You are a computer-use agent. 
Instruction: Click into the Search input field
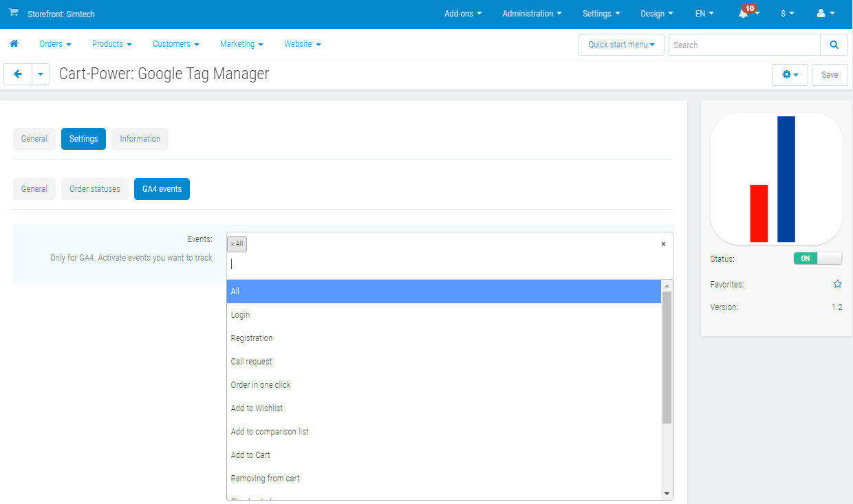(x=744, y=45)
